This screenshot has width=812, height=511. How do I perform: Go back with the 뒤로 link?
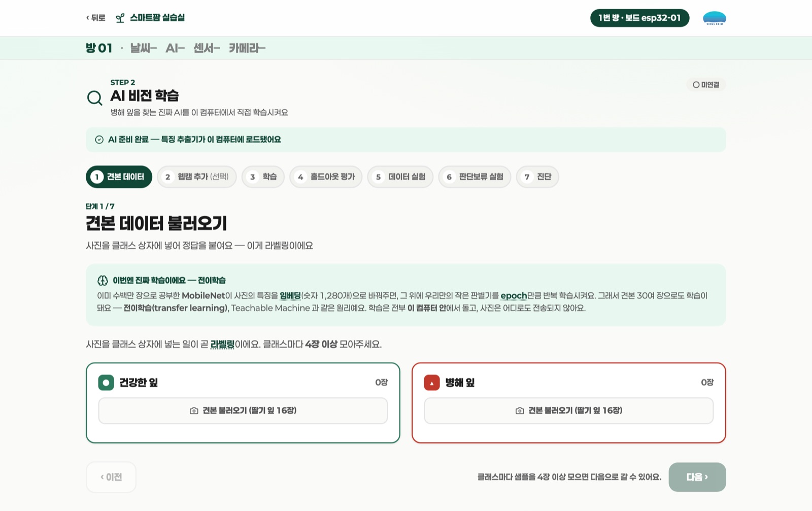pos(96,18)
